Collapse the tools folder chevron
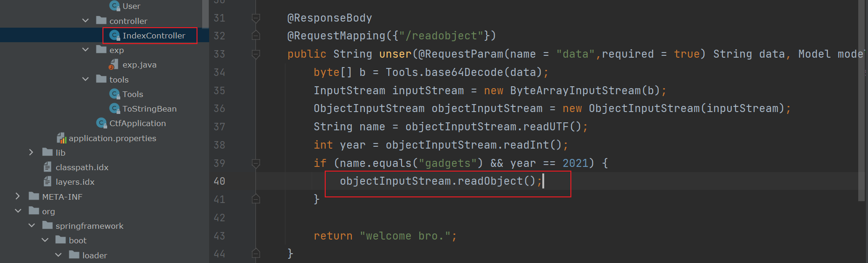The width and height of the screenshot is (868, 263). (x=85, y=79)
